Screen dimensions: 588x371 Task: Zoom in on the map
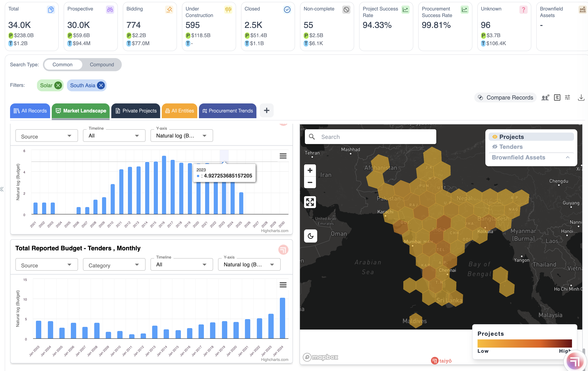coord(310,170)
